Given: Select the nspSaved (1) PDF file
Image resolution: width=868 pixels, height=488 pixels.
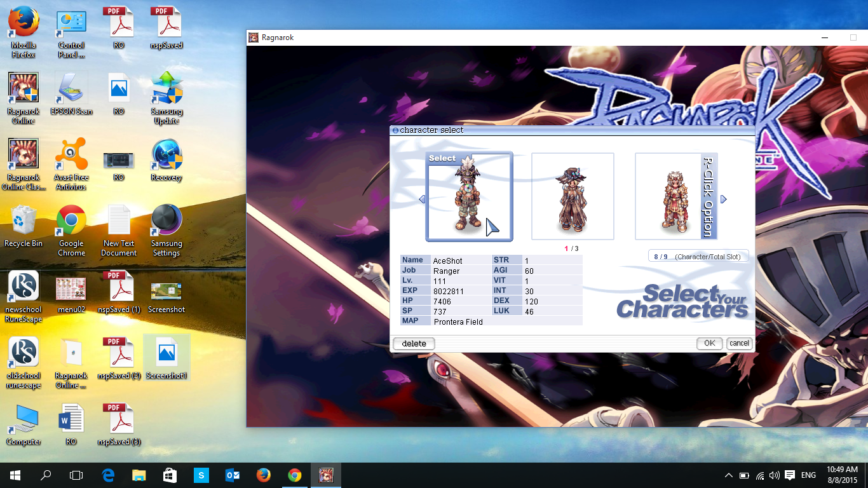Looking at the screenshot, I should [119, 292].
